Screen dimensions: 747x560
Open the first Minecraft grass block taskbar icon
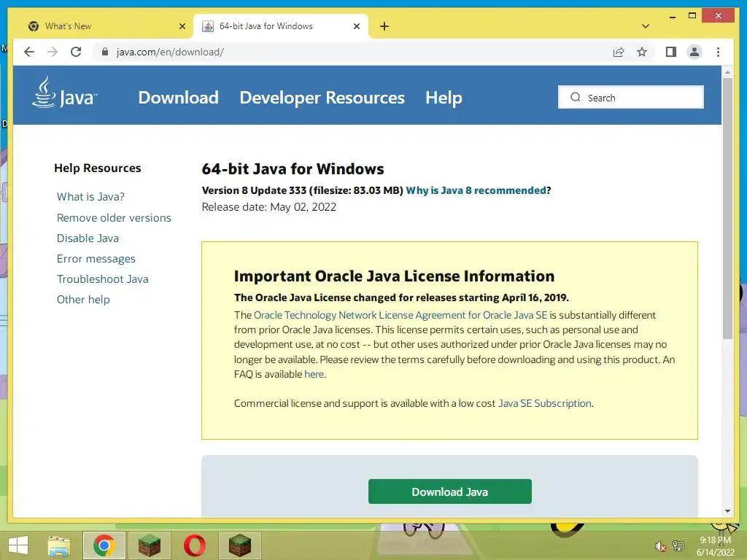point(149,545)
